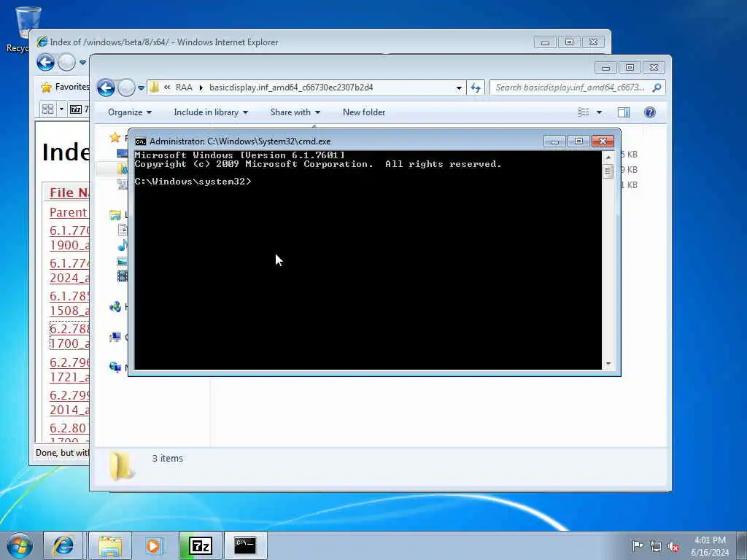
Task: Refresh the Explorer folder view
Action: (476, 87)
